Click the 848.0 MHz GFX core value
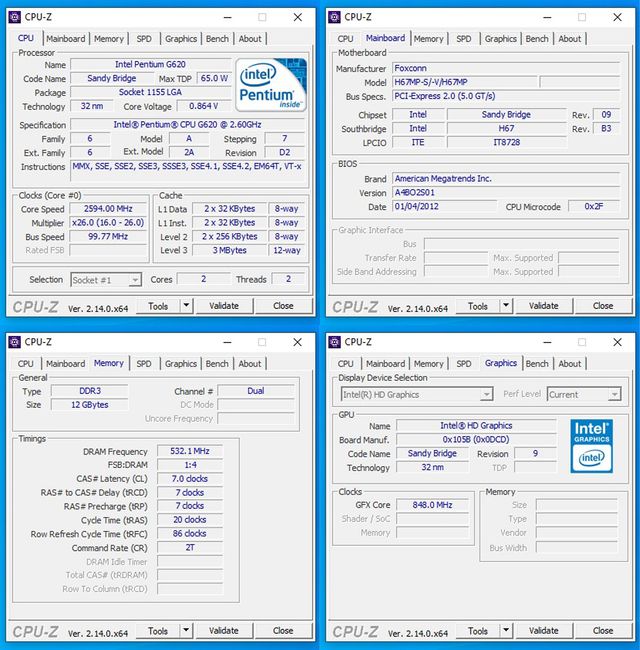This screenshot has width=640, height=650. coord(432,505)
